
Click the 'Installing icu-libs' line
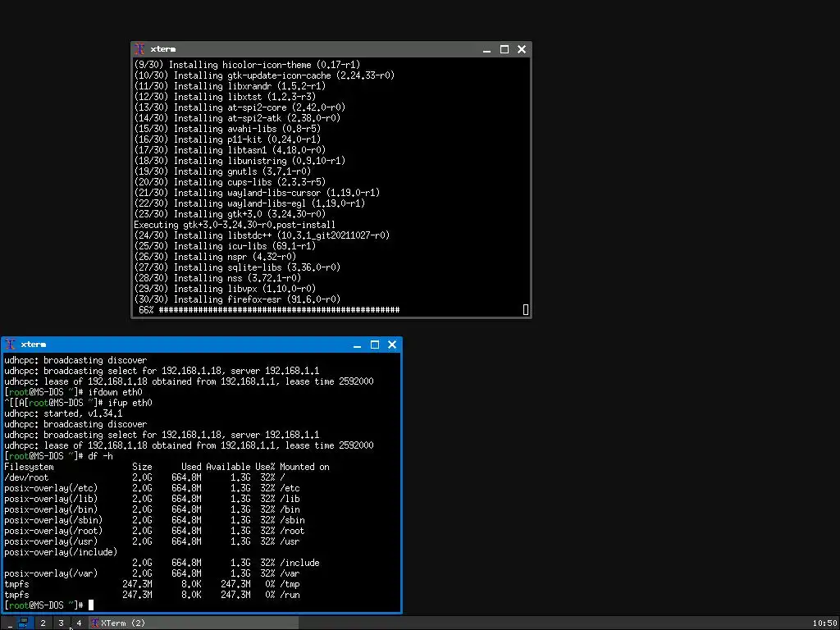225,246
